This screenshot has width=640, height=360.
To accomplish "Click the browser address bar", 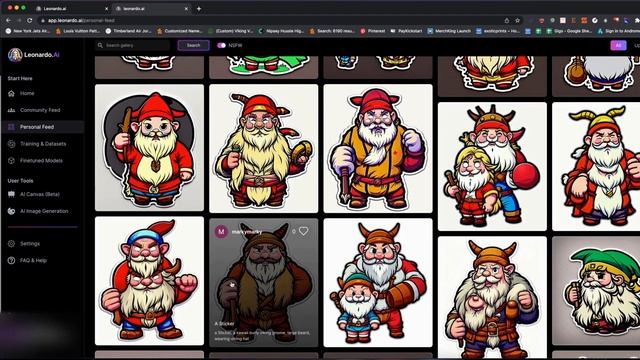I will click(x=269, y=20).
